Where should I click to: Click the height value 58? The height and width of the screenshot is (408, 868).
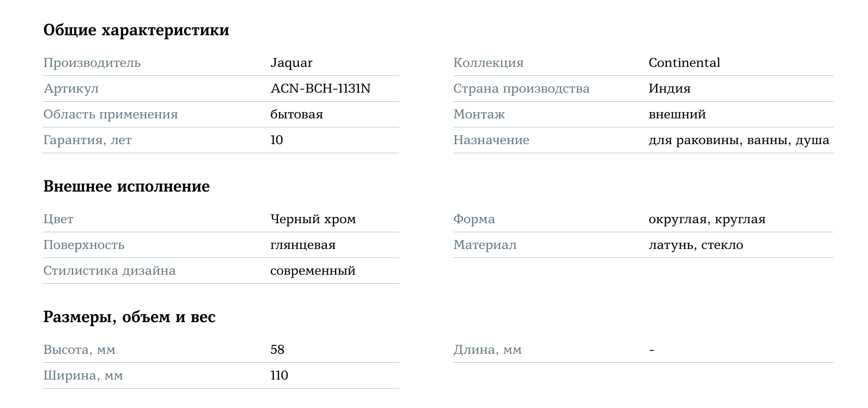click(x=277, y=350)
